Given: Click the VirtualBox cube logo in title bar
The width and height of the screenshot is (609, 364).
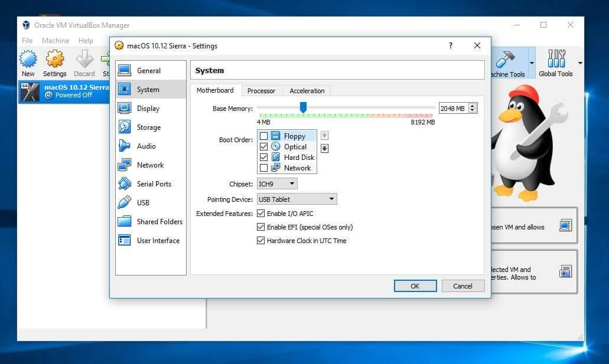Looking at the screenshot, I should point(26,25).
